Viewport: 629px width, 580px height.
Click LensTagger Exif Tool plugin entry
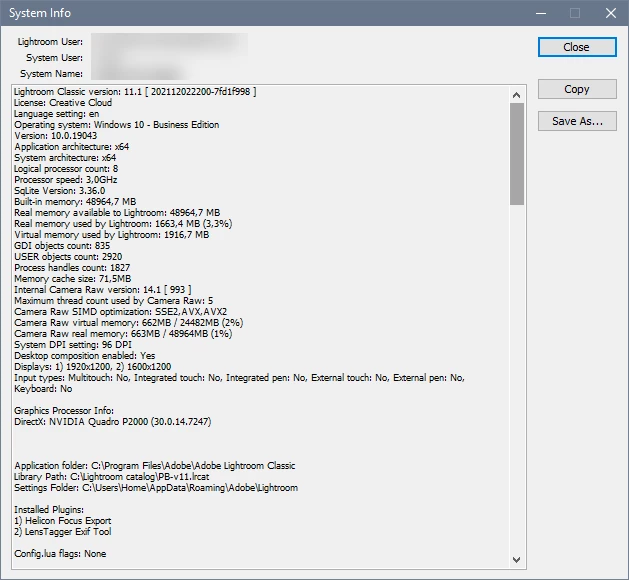(x=63, y=532)
